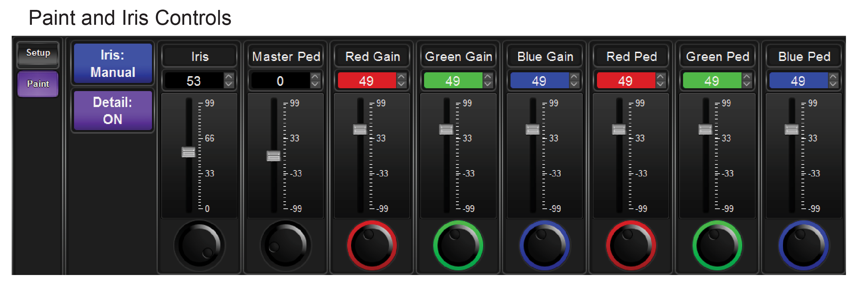Click the Green Gain rotary knob
868x286 pixels.
coord(458,245)
